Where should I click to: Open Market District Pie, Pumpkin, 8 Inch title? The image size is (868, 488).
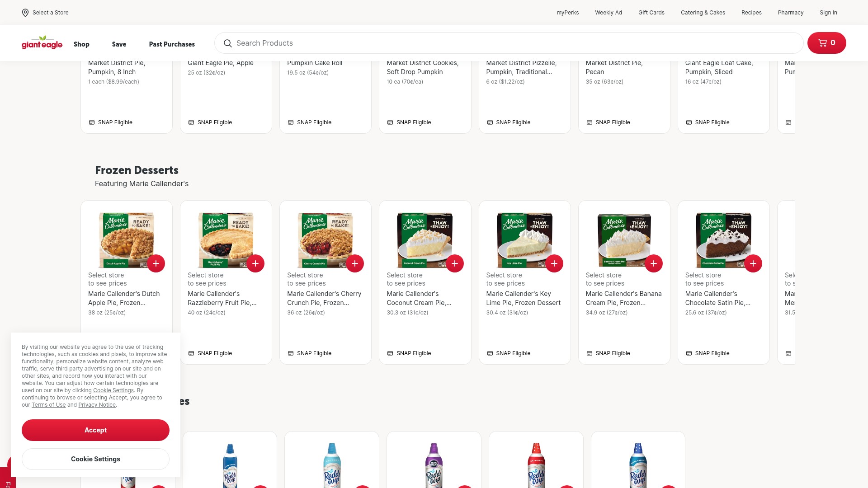117,67
